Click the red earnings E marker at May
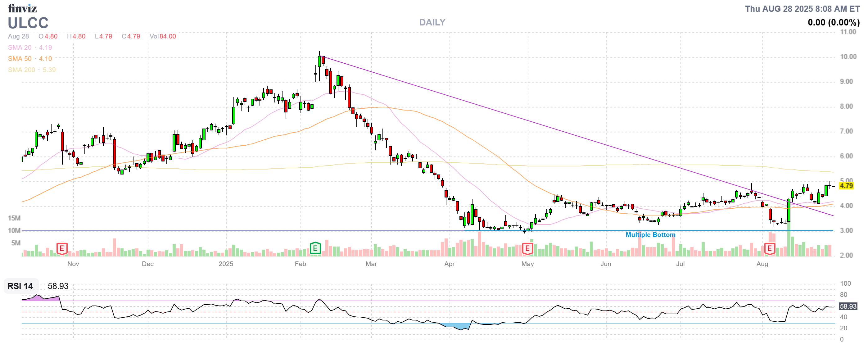This screenshot has width=868, height=349. [527, 249]
